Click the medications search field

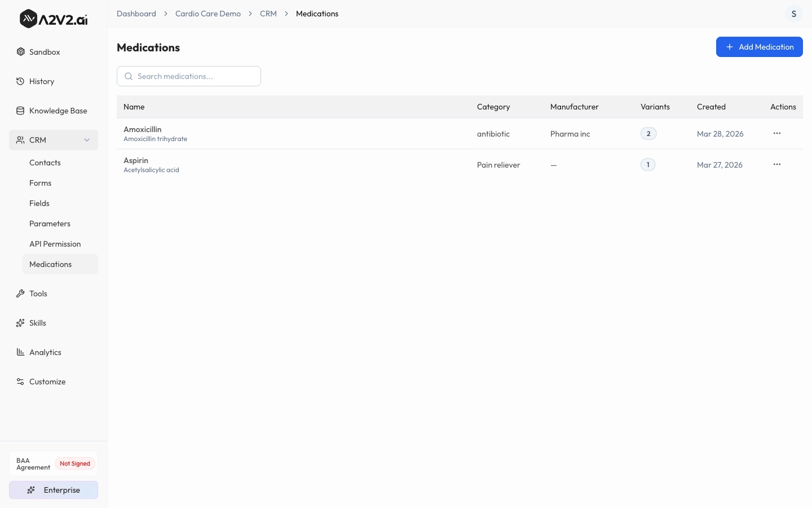point(189,76)
